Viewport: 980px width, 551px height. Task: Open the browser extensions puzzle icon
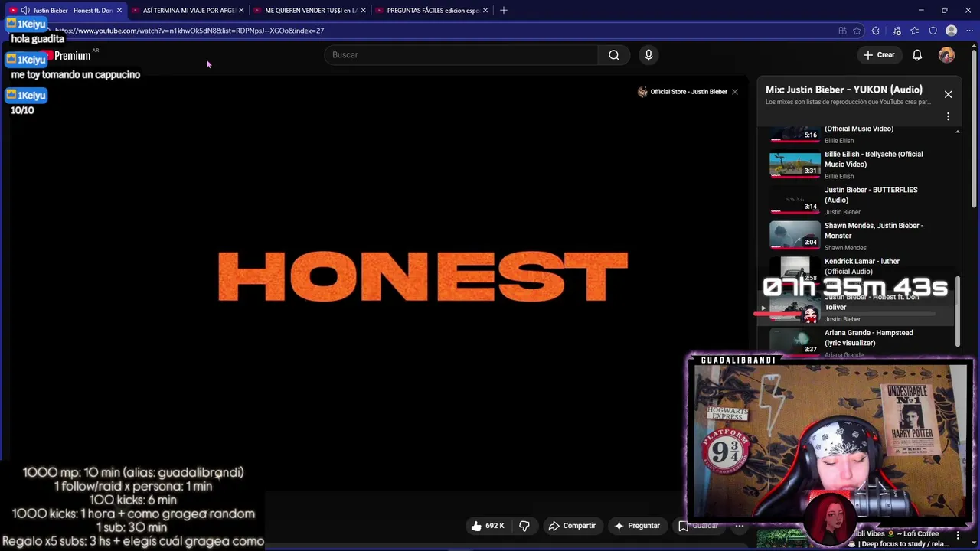[x=876, y=31]
